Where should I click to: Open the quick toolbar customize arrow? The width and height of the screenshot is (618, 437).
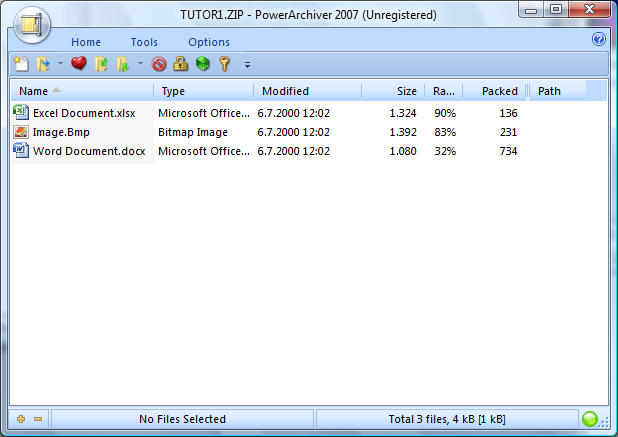tap(248, 65)
